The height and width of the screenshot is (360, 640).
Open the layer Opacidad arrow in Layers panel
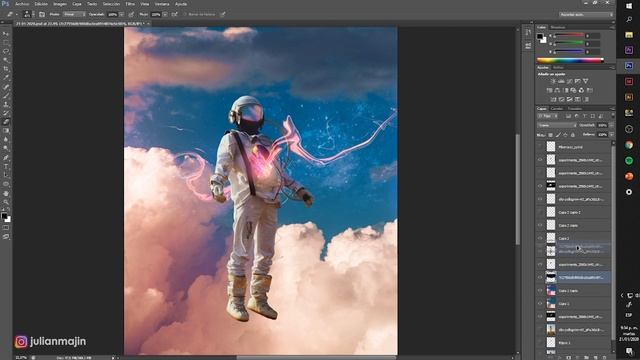pyautogui.click(x=611, y=125)
